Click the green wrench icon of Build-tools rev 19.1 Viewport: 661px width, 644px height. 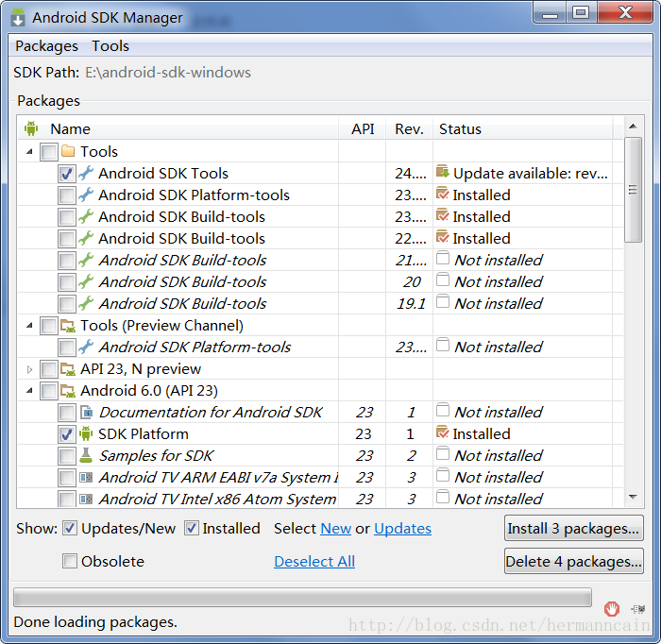click(86, 303)
